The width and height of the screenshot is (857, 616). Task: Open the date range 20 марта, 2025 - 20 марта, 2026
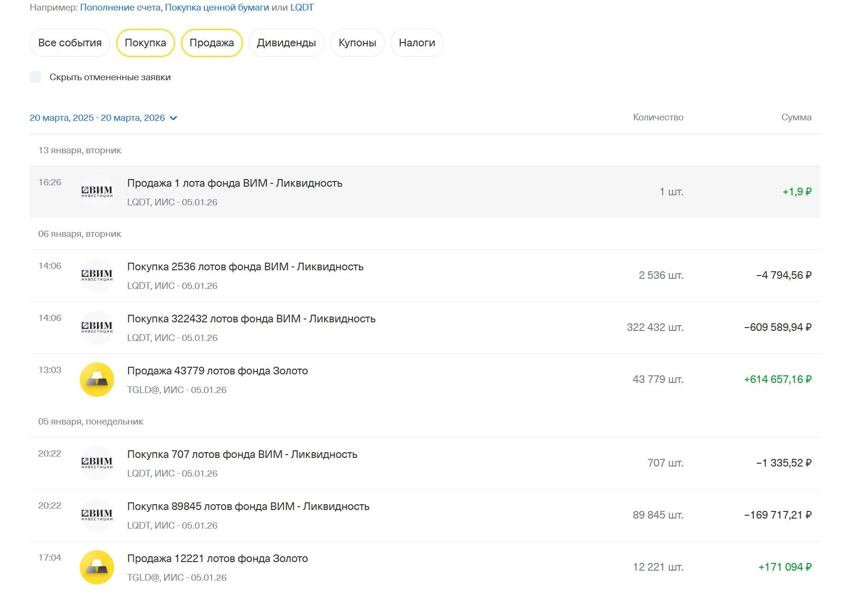(x=103, y=118)
